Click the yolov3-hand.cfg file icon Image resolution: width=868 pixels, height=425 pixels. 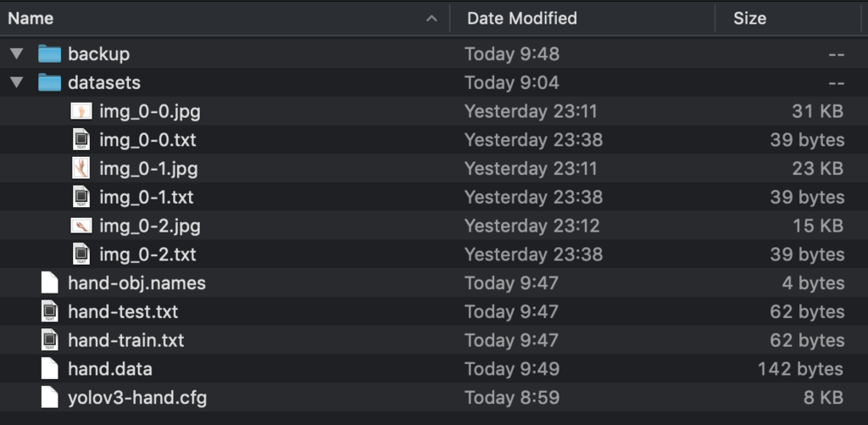(50, 397)
